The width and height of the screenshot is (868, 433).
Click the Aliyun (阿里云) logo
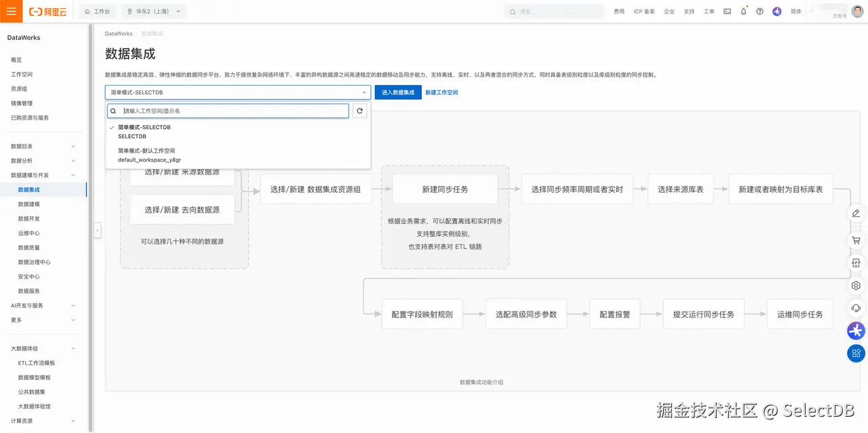(x=47, y=12)
